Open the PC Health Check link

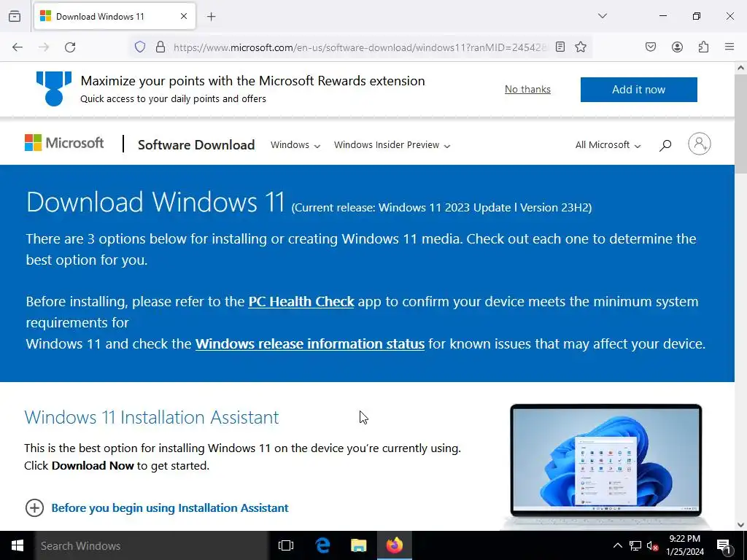pyautogui.click(x=301, y=301)
